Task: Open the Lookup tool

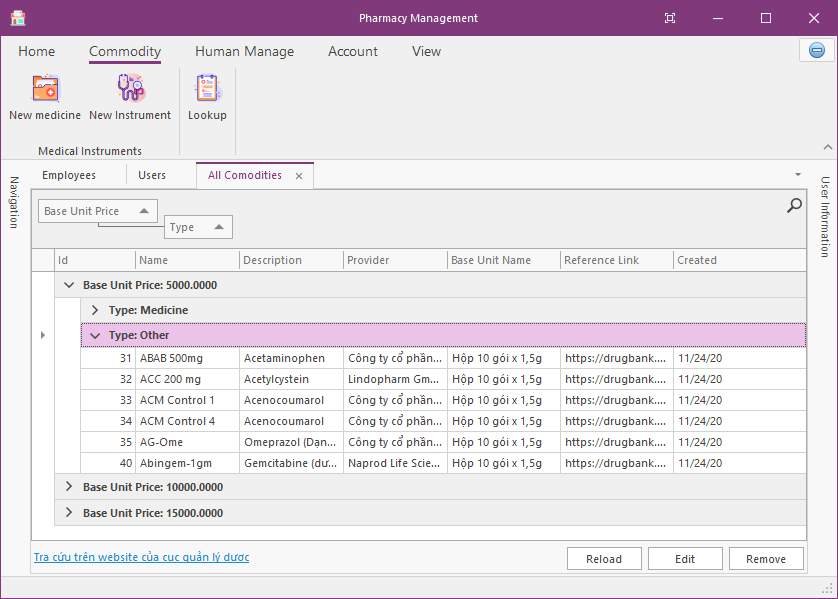Action: [207, 95]
